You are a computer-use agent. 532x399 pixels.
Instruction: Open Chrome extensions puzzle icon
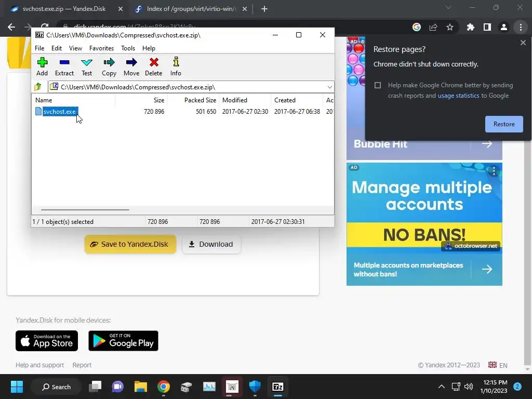tap(471, 27)
